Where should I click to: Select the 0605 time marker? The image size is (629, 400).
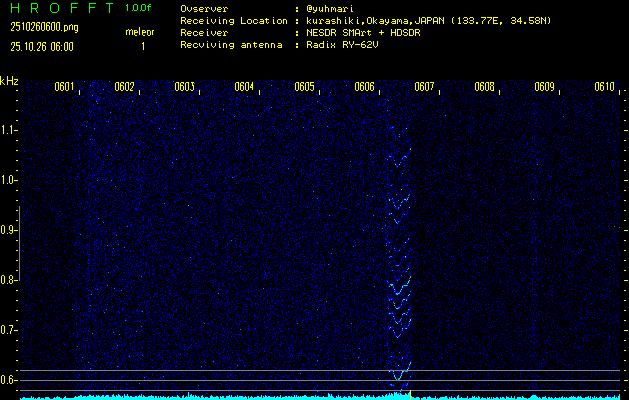pos(304,87)
